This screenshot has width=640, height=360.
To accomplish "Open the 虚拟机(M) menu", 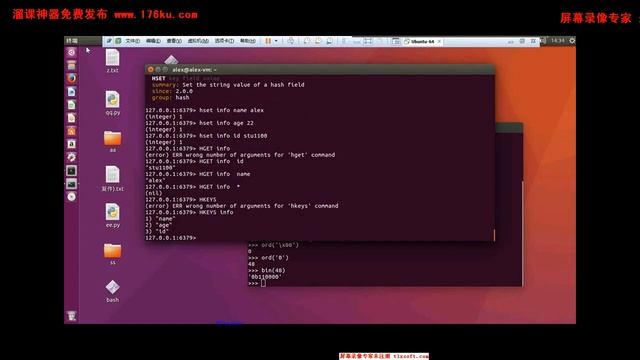I will tap(198, 41).
